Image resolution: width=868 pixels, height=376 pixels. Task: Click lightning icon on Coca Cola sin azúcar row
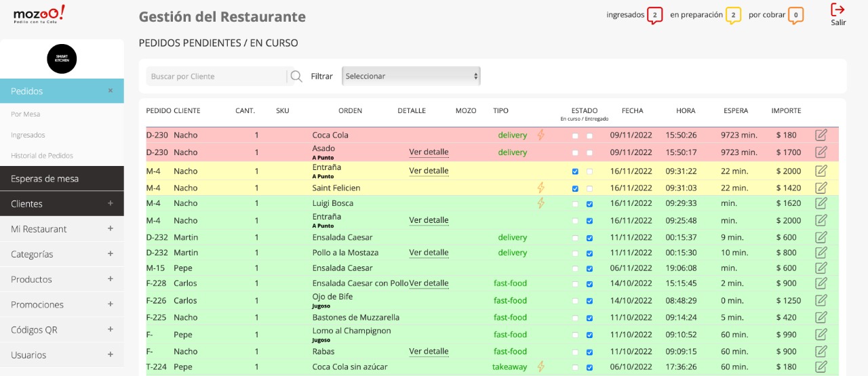pos(541,367)
